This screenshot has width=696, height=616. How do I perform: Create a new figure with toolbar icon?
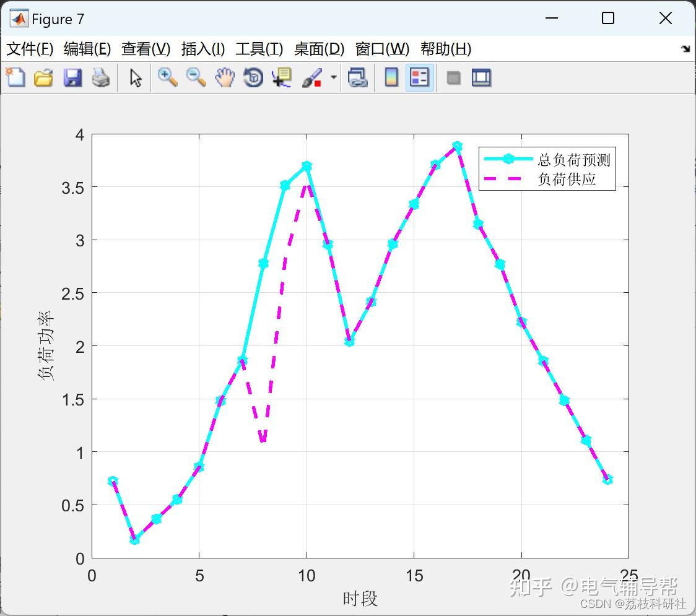[x=15, y=77]
